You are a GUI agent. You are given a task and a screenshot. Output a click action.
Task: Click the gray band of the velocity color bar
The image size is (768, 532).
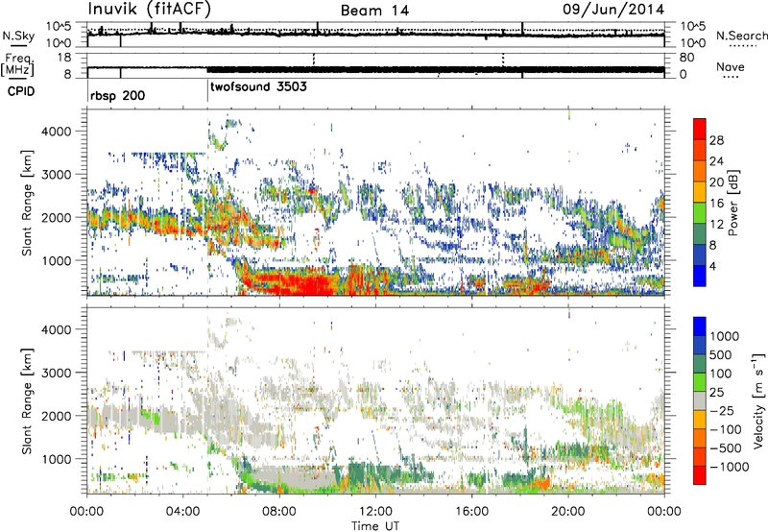coord(700,400)
